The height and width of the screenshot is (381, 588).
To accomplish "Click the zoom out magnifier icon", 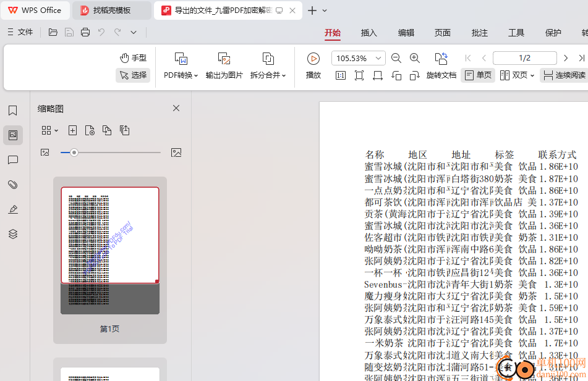I will tap(396, 58).
